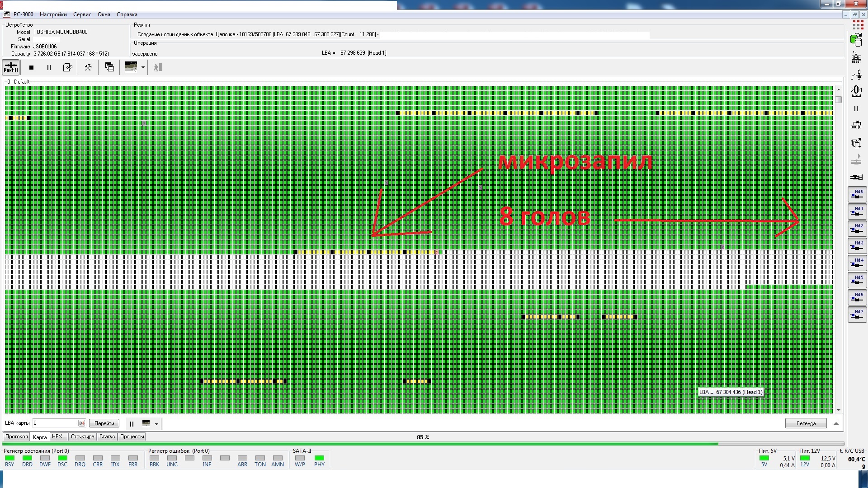Click the power switch circuit sidebar icon

coord(856,75)
